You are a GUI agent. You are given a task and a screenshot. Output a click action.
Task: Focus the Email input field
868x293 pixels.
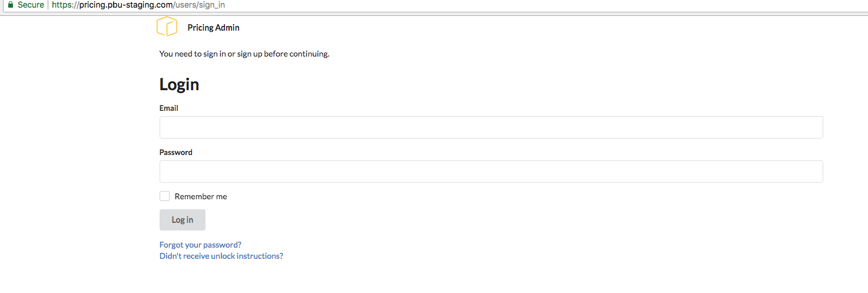(x=491, y=127)
